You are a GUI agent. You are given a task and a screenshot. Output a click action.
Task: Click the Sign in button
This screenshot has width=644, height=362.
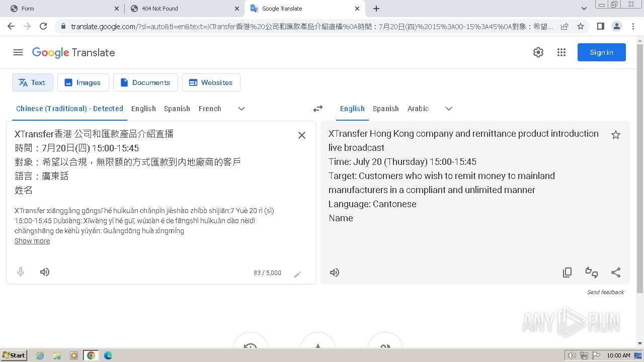(602, 52)
